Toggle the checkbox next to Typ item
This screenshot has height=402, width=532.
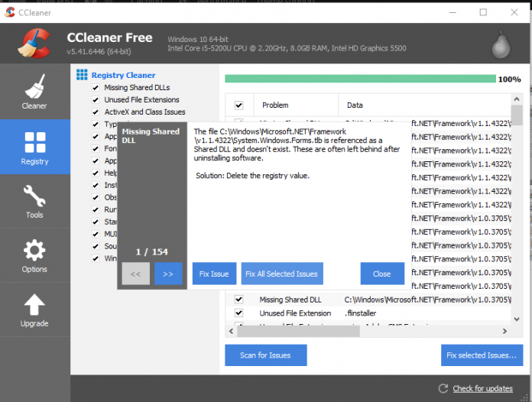point(96,125)
